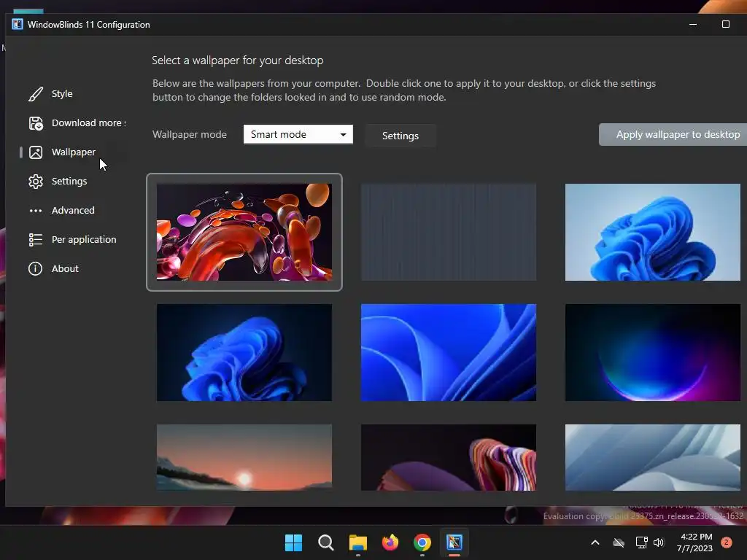Show hidden system tray icons
Image resolution: width=747 pixels, height=560 pixels.
click(x=595, y=542)
